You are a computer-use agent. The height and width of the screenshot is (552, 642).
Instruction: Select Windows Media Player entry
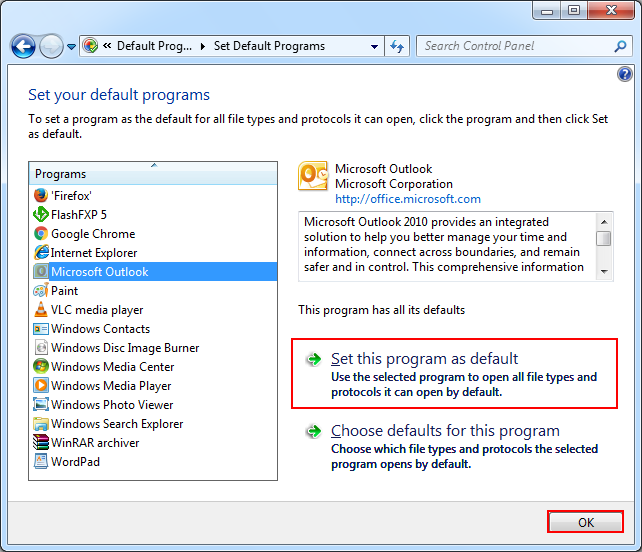pyautogui.click(x=153, y=385)
